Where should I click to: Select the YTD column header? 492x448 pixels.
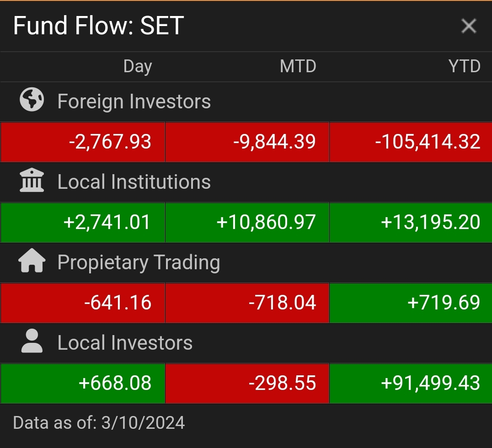[x=464, y=67]
